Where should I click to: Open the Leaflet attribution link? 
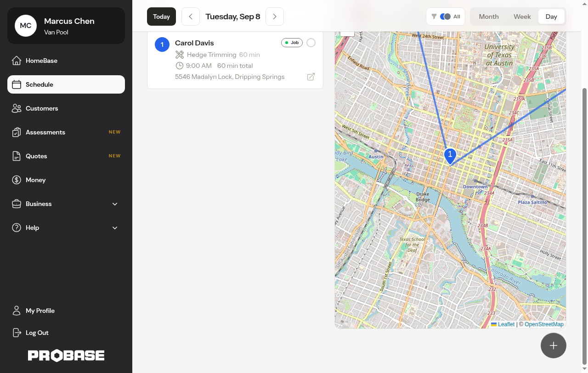[503, 324]
